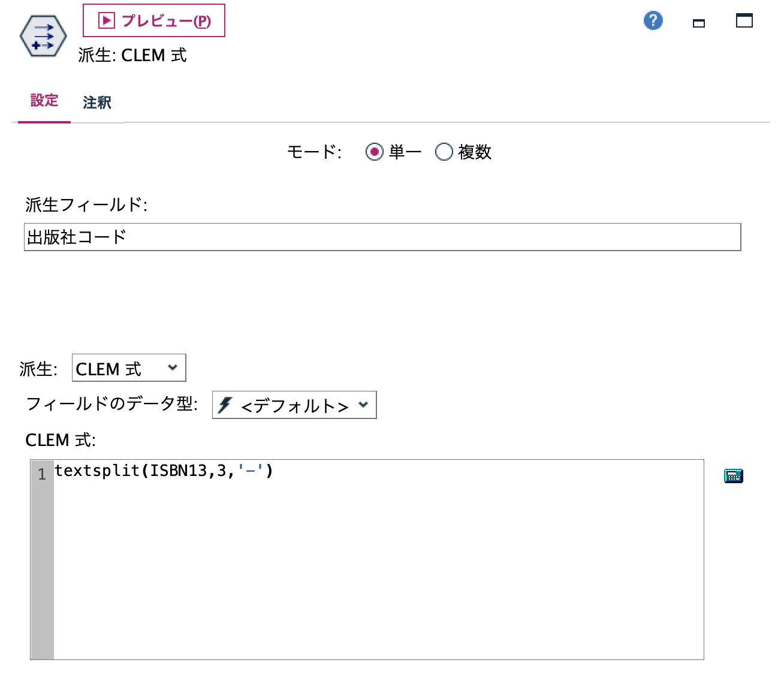Switch to the 設定 tab
784x675 pixels.
(44, 101)
